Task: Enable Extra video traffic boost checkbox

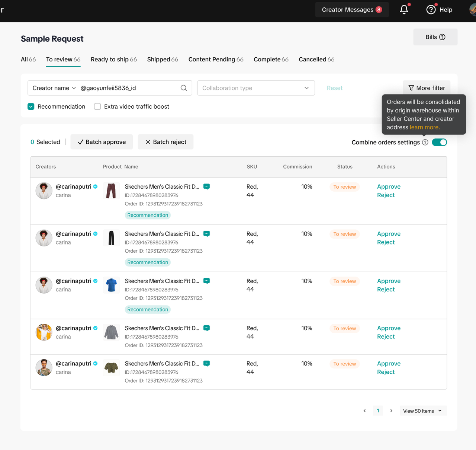Action: [97, 107]
